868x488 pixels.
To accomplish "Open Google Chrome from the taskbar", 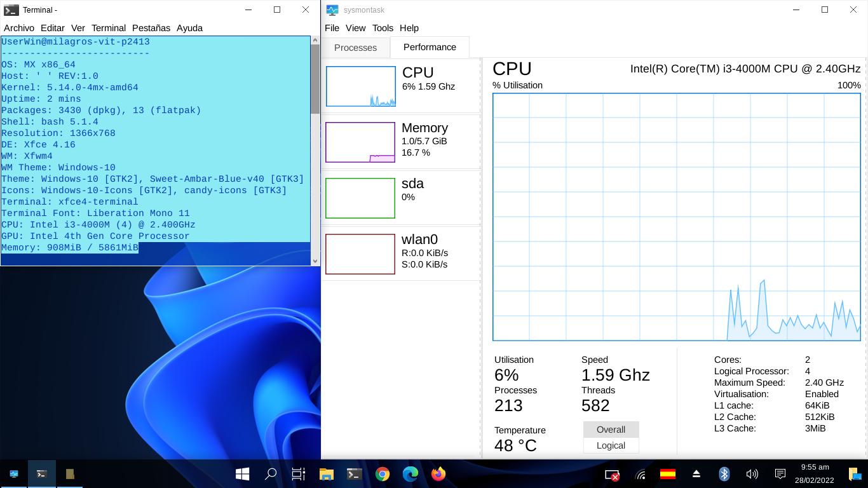I will click(382, 474).
